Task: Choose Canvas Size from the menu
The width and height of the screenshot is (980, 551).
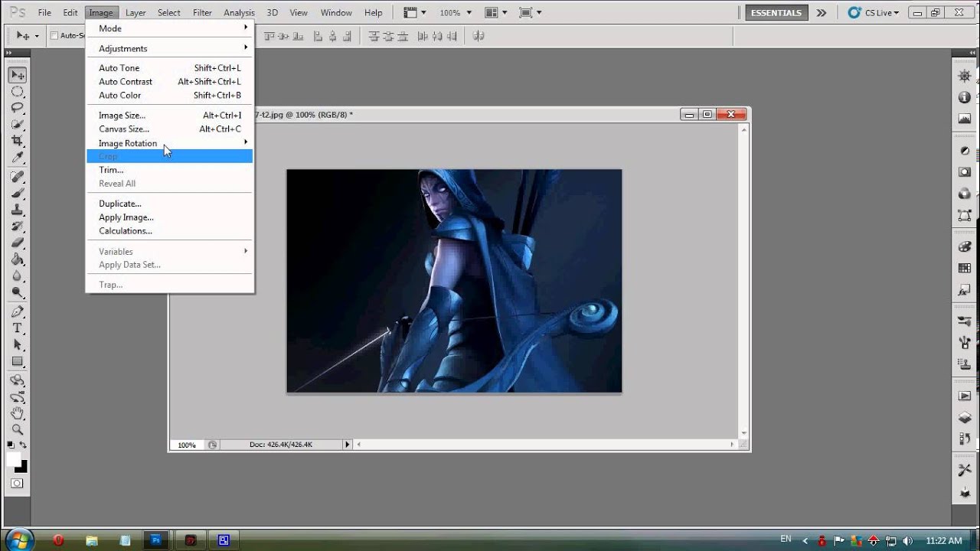Action: click(169, 129)
